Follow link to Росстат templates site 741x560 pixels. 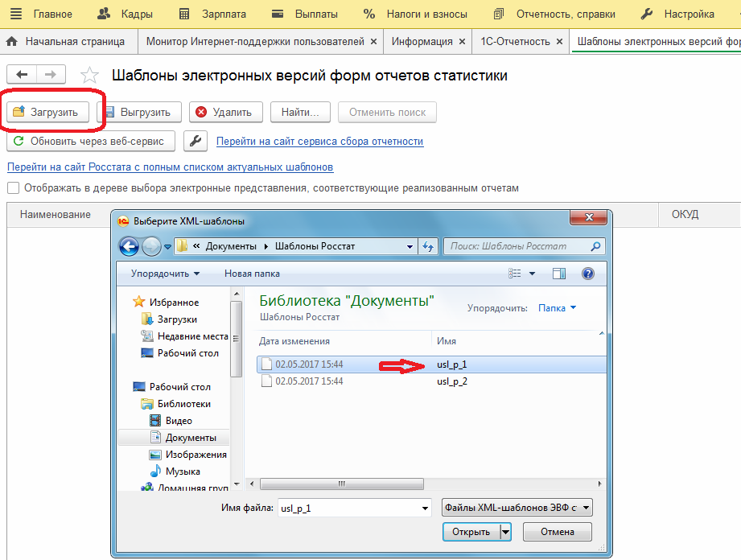pos(170,167)
